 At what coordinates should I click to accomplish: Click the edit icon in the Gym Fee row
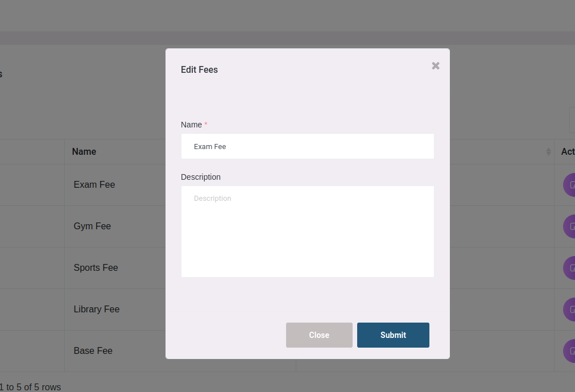coord(570,226)
